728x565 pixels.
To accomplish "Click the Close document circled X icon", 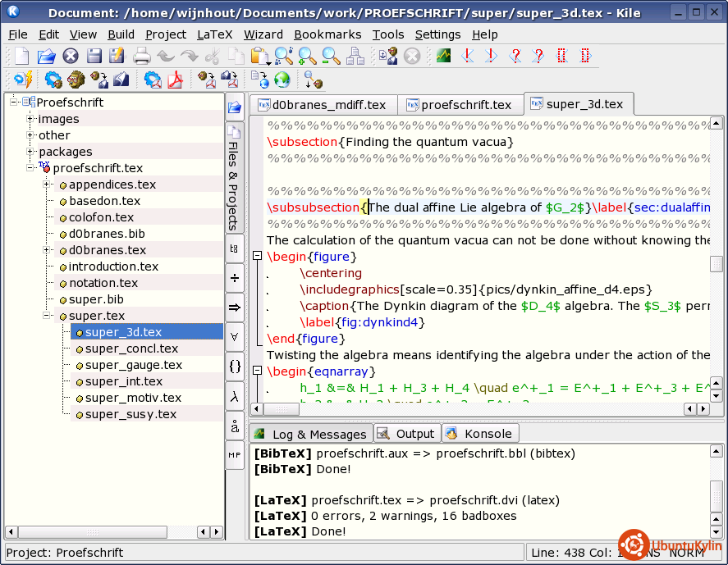I will click(71, 56).
